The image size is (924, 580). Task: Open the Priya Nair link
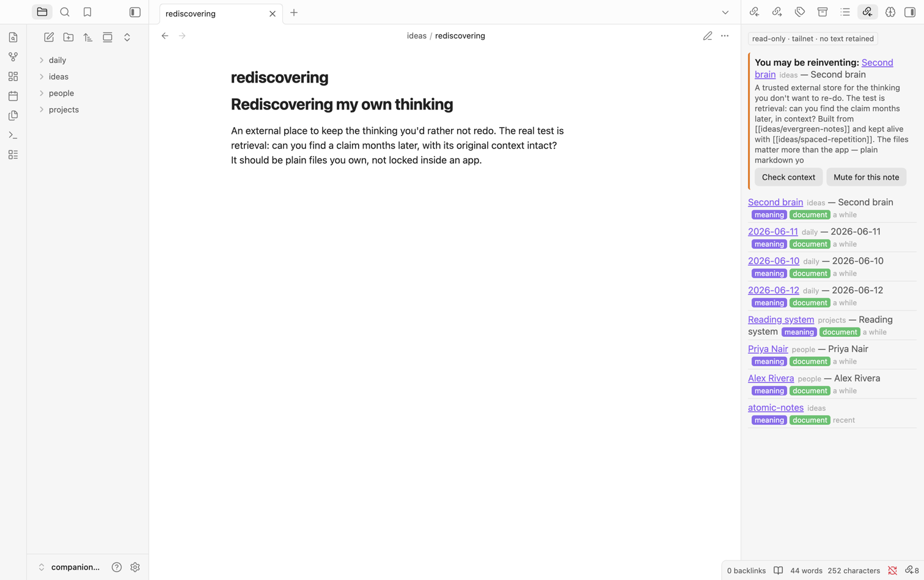point(768,349)
